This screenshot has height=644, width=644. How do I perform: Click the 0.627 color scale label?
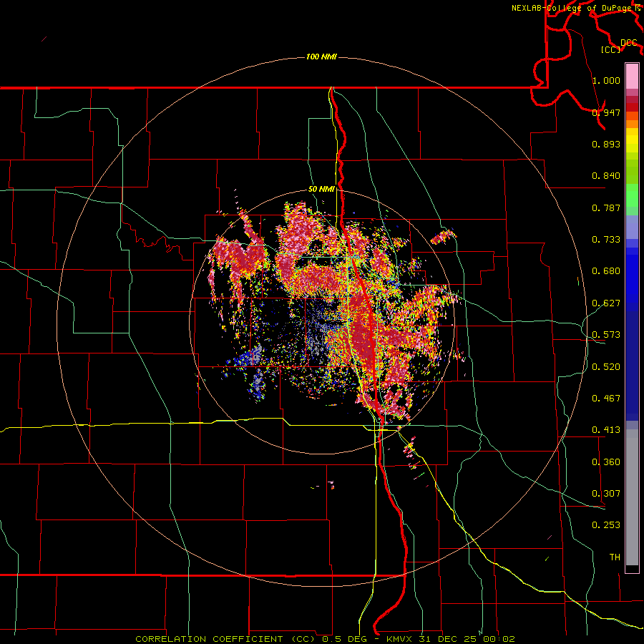[x=606, y=303]
